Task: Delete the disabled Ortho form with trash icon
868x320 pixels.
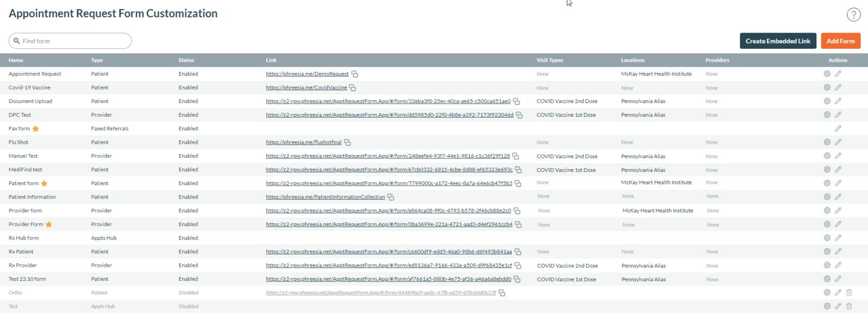Action: point(849,292)
